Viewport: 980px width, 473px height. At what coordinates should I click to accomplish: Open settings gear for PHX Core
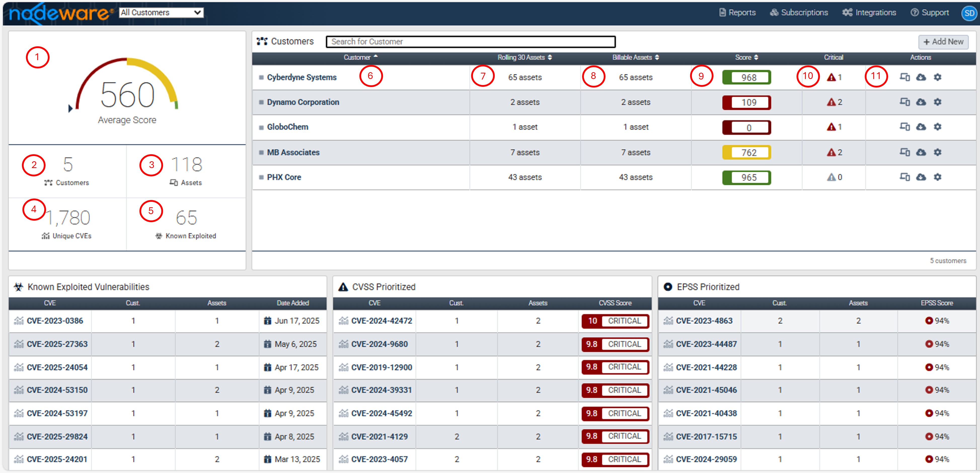[x=937, y=177]
